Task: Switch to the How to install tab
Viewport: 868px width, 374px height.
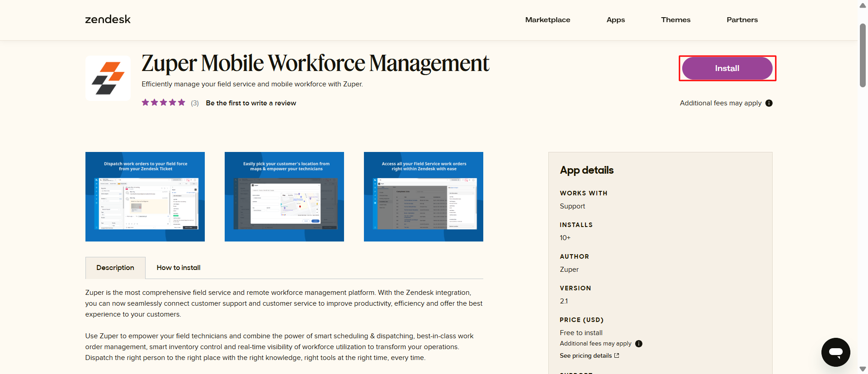Action: click(179, 268)
